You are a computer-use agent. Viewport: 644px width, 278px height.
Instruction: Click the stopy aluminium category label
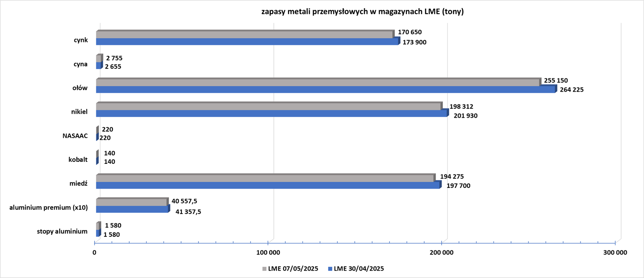(62, 231)
